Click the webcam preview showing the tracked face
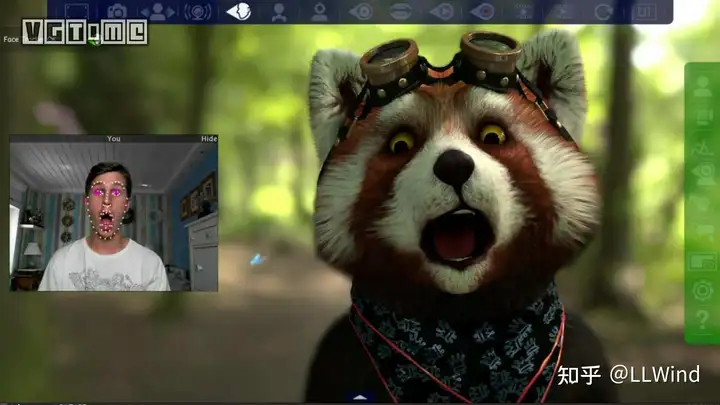 (114, 217)
